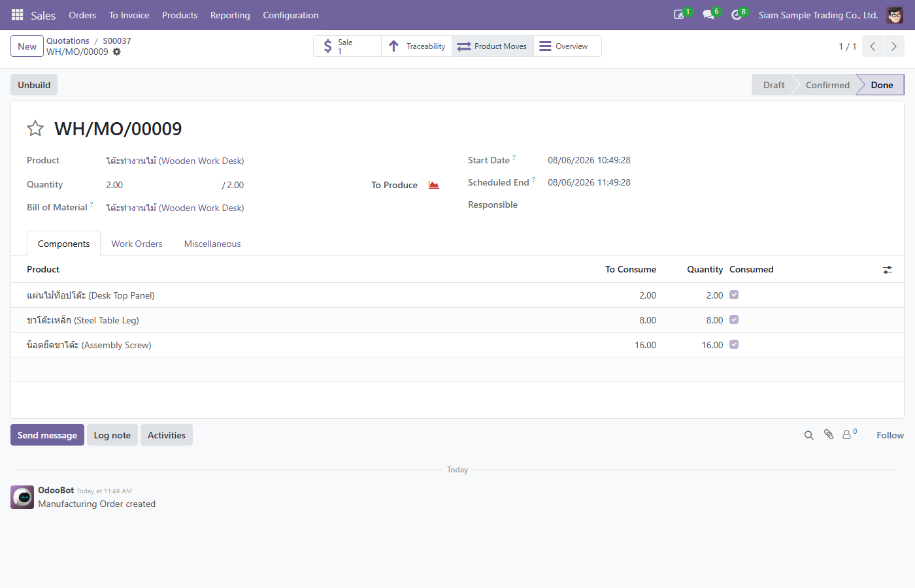
Task: Go to the Sales app home
Action: tap(43, 15)
